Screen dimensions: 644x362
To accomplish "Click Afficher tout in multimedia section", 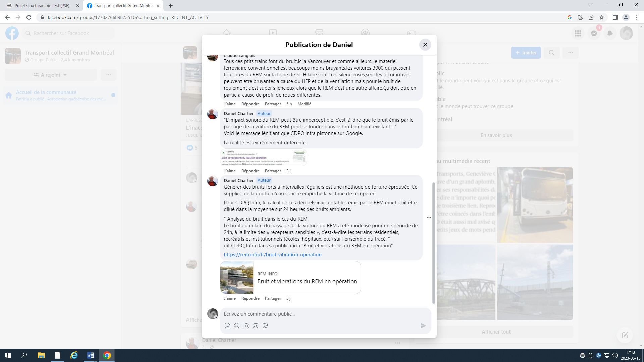I will [496, 332].
